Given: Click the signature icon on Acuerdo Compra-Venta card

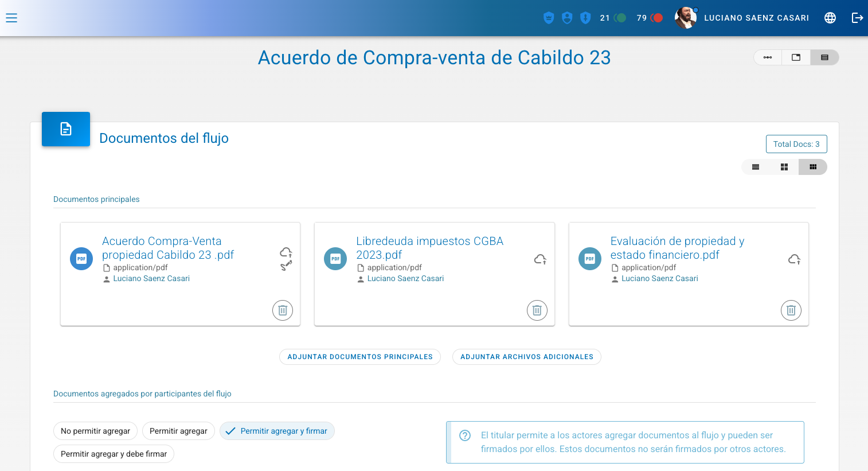Looking at the screenshot, I should click(286, 266).
